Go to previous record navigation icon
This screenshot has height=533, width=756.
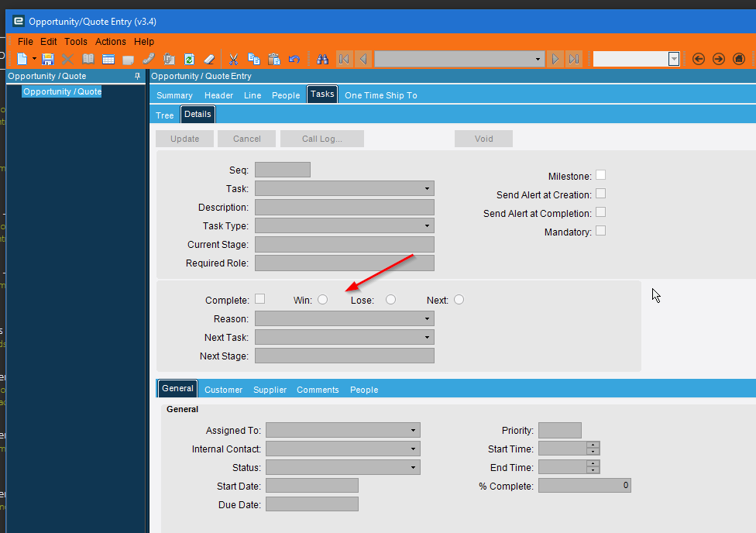pyautogui.click(x=363, y=59)
